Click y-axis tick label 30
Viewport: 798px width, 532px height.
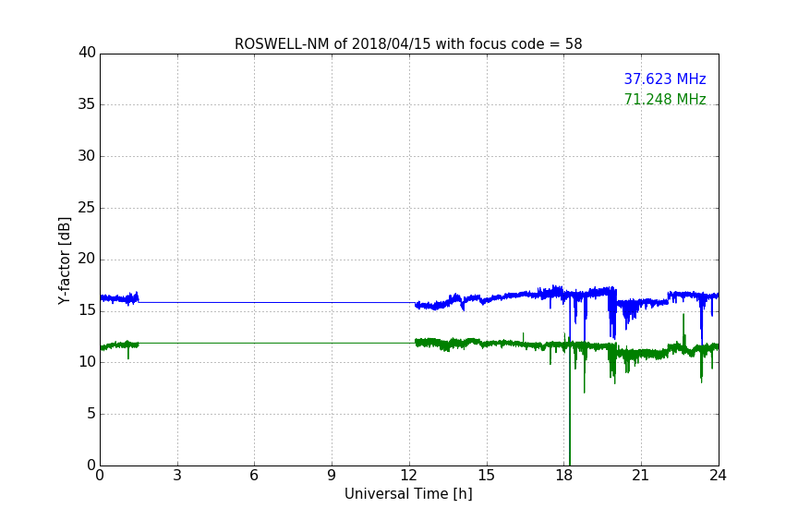[x=87, y=156]
